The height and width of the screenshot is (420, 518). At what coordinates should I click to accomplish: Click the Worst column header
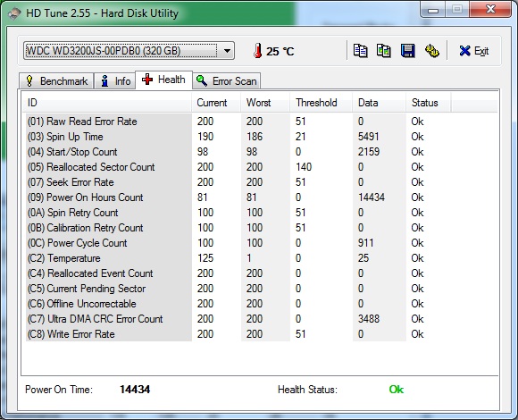click(265, 103)
